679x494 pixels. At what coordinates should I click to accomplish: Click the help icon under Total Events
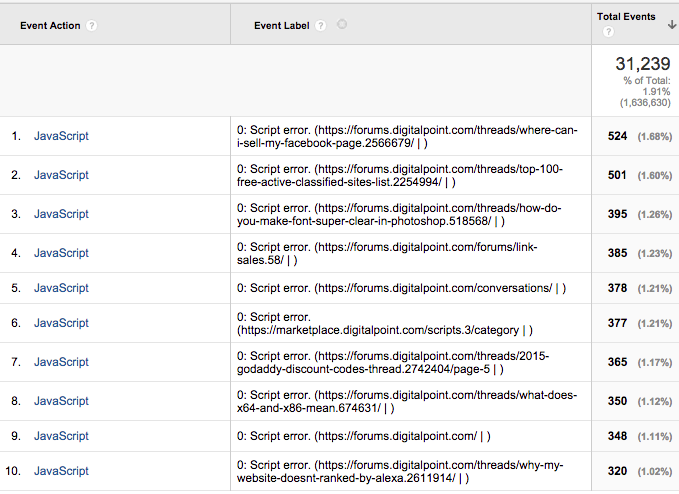coord(608,33)
